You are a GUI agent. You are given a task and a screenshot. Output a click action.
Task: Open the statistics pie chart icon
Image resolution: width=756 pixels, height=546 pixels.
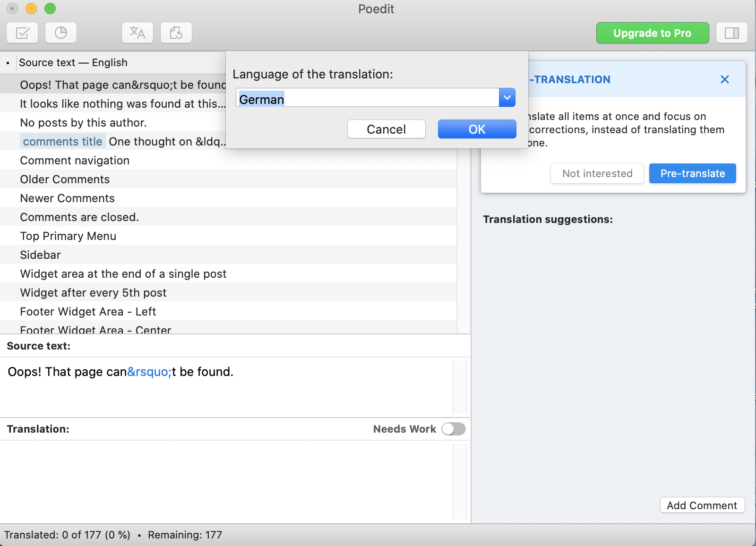click(x=61, y=33)
